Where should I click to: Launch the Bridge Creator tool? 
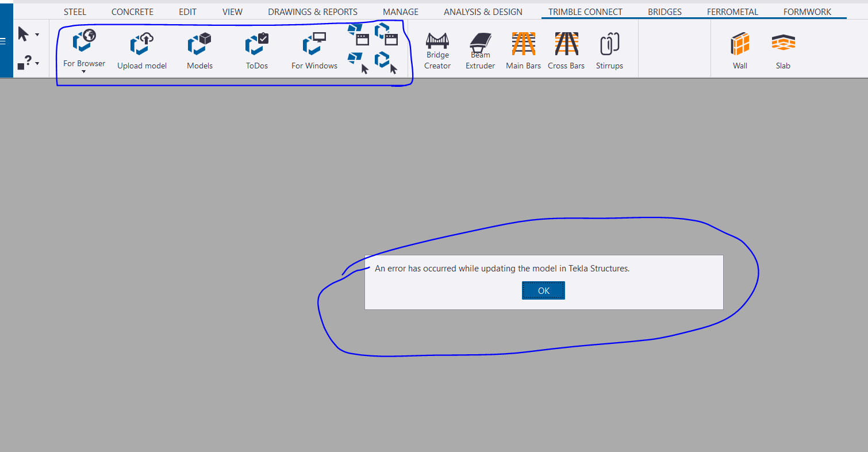click(x=437, y=51)
